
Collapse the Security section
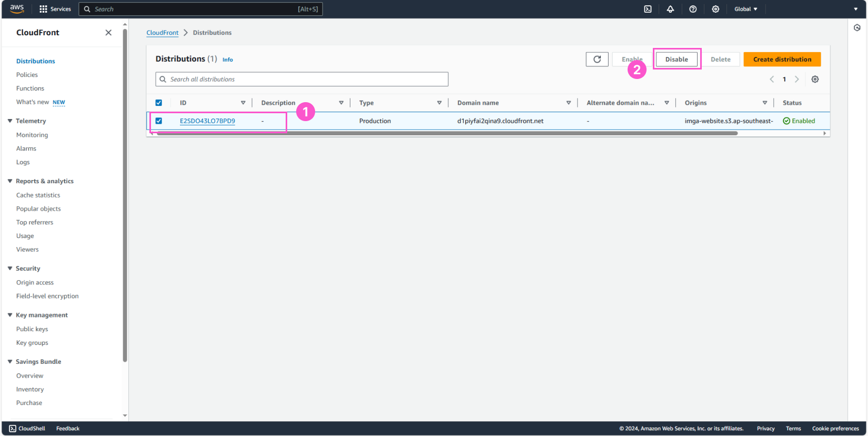click(10, 269)
